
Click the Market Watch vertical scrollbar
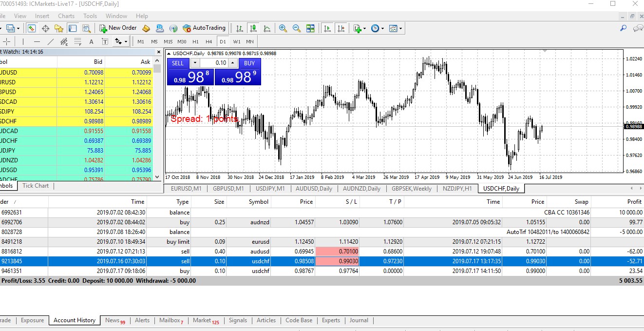tap(157, 118)
